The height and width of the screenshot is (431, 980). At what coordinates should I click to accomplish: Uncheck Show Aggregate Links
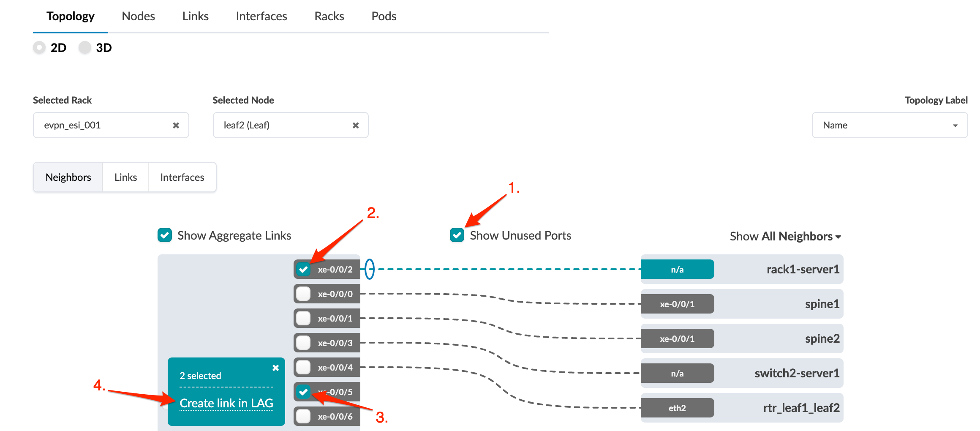pyautogui.click(x=165, y=235)
